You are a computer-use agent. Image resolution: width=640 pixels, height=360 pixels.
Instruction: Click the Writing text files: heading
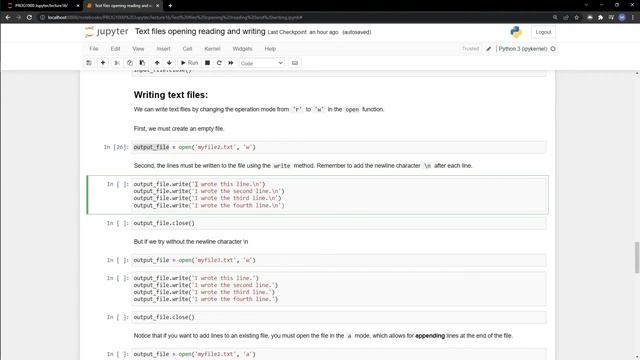[x=171, y=95]
